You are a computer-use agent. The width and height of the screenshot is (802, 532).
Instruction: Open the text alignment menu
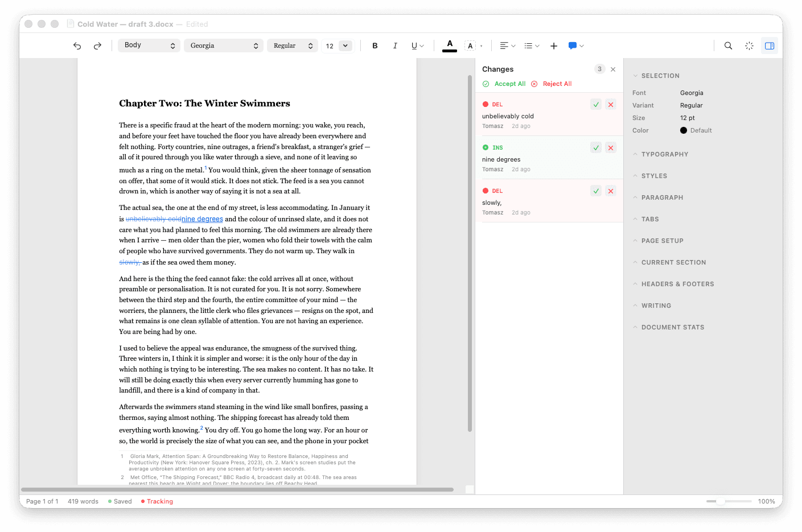pyautogui.click(x=507, y=46)
